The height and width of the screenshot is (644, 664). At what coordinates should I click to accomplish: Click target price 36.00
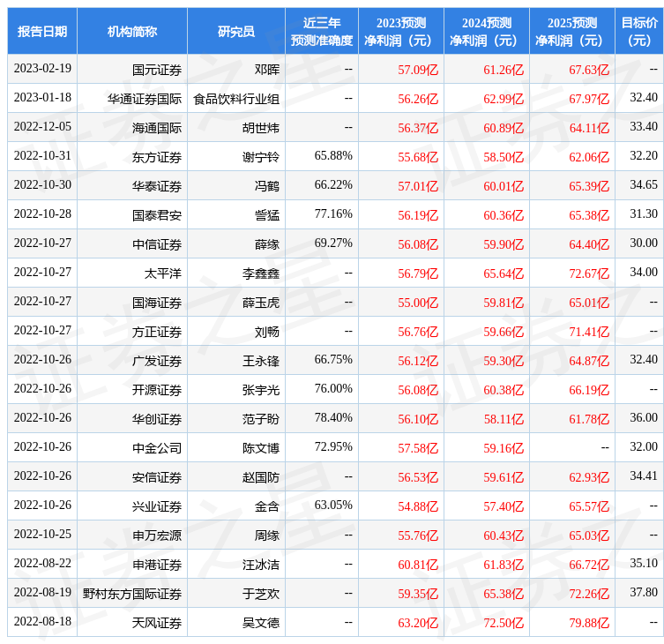[644, 418]
